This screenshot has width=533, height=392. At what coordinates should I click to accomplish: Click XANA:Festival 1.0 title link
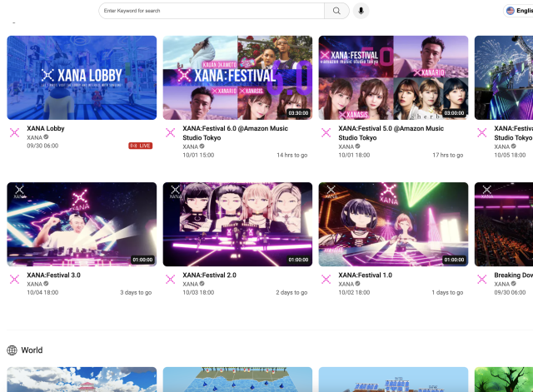coord(366,275)
